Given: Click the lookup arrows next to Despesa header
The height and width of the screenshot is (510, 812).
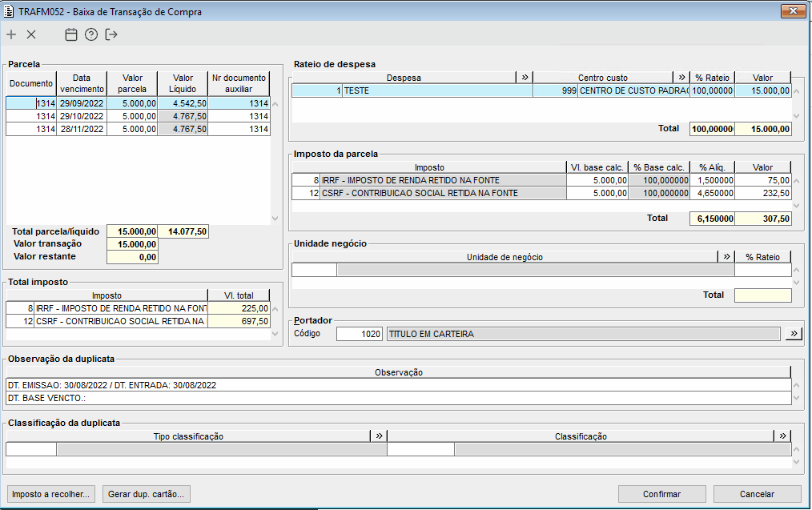Looking at the screenshot, I should point(525,78).
